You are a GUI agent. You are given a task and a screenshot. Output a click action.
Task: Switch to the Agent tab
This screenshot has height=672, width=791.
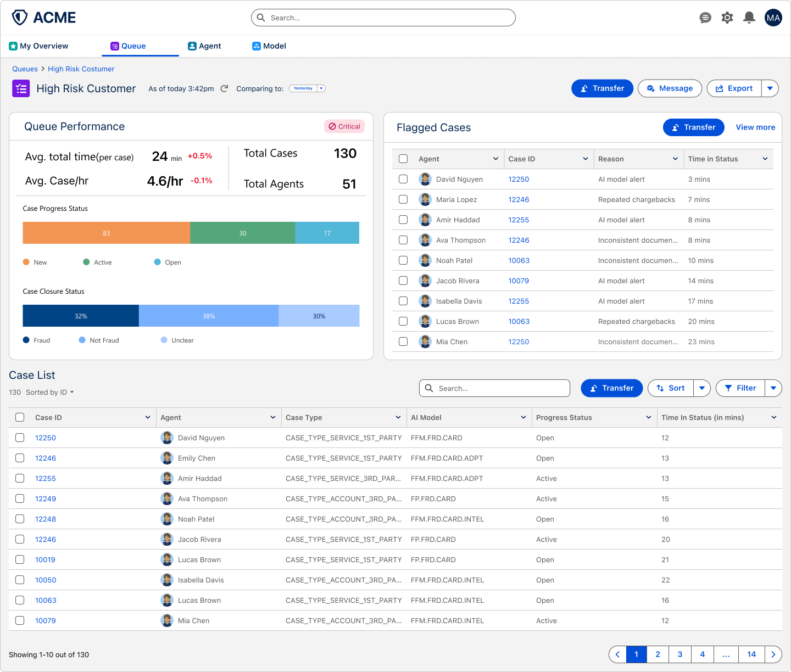(204, 46)
